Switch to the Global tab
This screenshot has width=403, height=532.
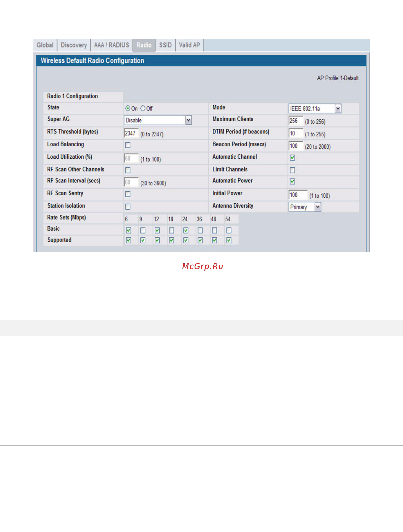tap(45, 45)
